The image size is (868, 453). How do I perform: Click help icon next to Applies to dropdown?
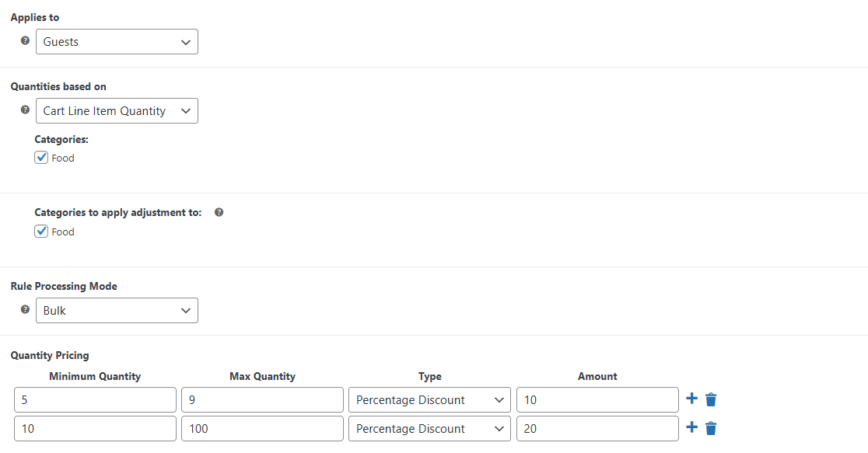pyautogui.click(x=25, y=40)
